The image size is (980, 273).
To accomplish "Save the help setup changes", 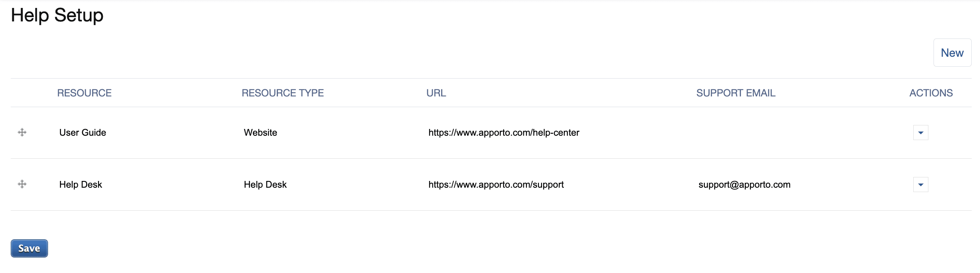I will [x=29, y=248].
